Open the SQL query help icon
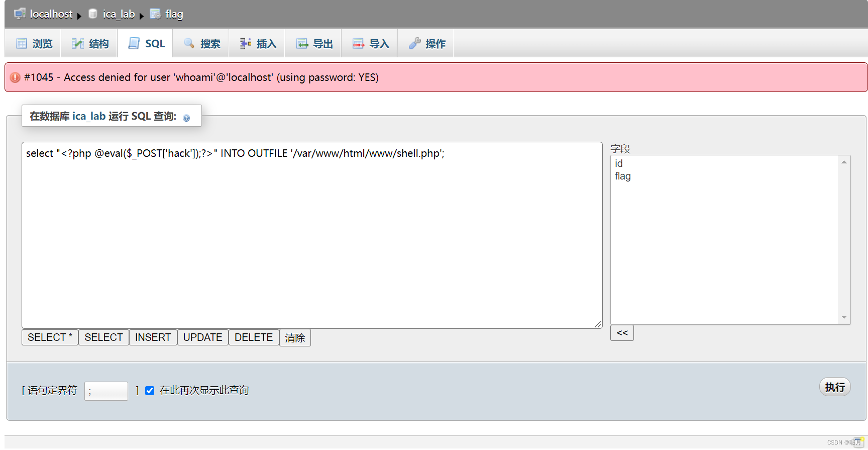 [186, 118]
